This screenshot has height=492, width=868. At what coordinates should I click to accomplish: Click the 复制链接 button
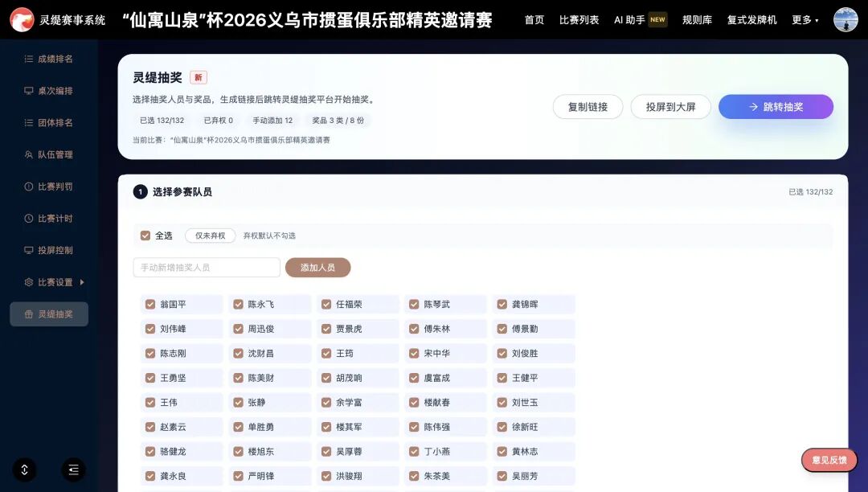(588, 107)
